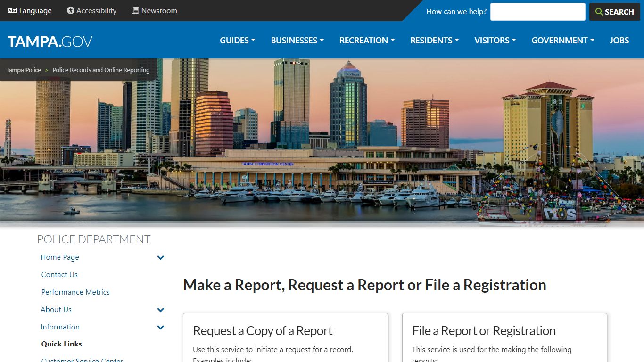The width and height of the screenshot is (644, 362).
Task: Click the Tampa Police breadcrumb link
Action: pos(24,70)
